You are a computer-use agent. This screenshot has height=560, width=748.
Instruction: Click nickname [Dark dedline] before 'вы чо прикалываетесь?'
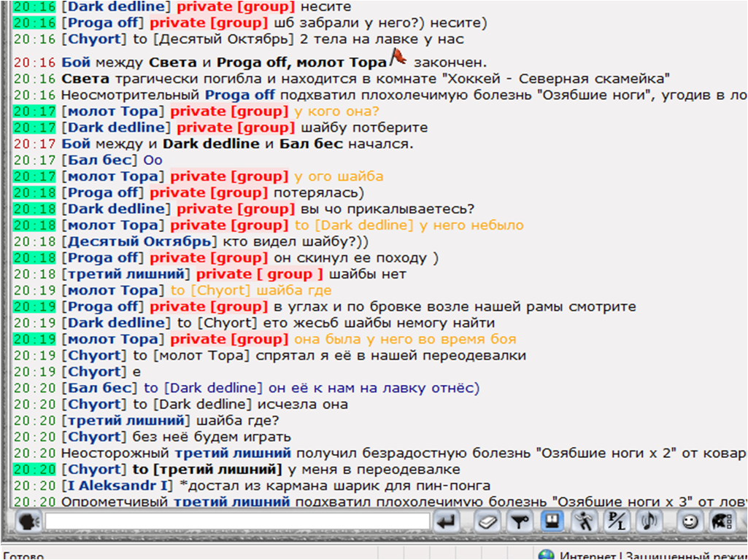coord(116,209)
